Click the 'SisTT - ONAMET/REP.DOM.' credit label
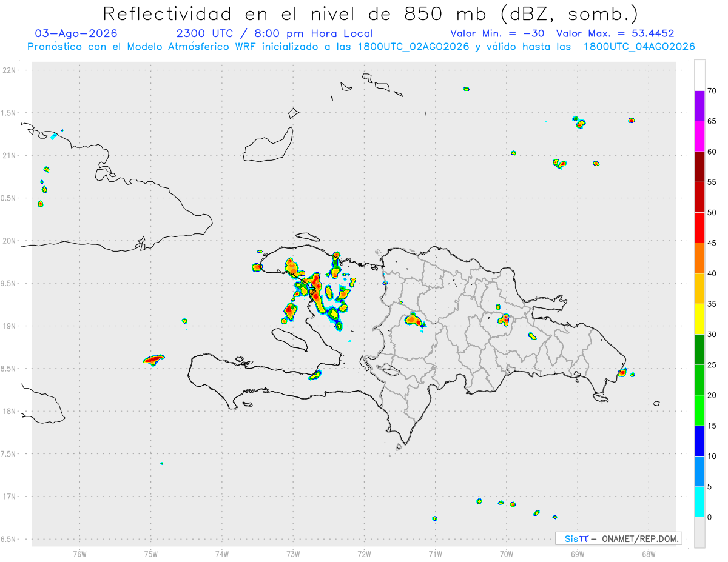 (x=619, y=538)
